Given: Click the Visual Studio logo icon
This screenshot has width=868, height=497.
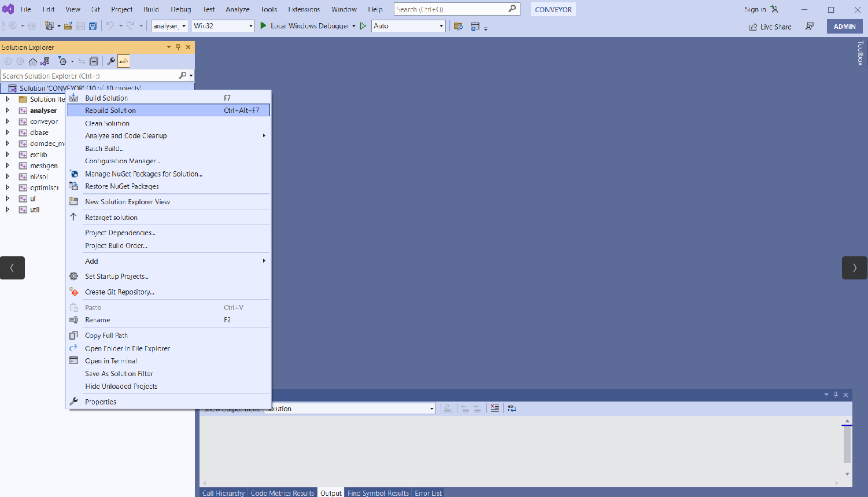Looking at the screenshot, I should (x=8, y=9).
